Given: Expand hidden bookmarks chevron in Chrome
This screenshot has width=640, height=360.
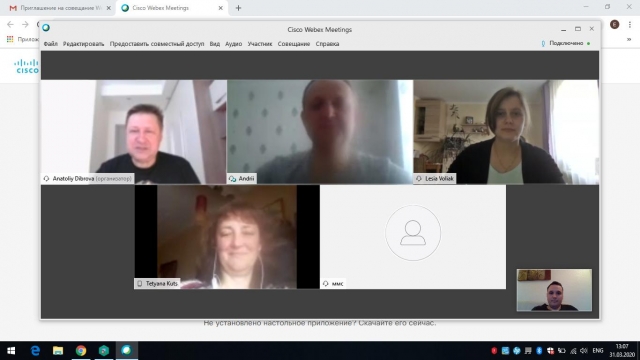Looking at the screenshot, I should (629, 40).
